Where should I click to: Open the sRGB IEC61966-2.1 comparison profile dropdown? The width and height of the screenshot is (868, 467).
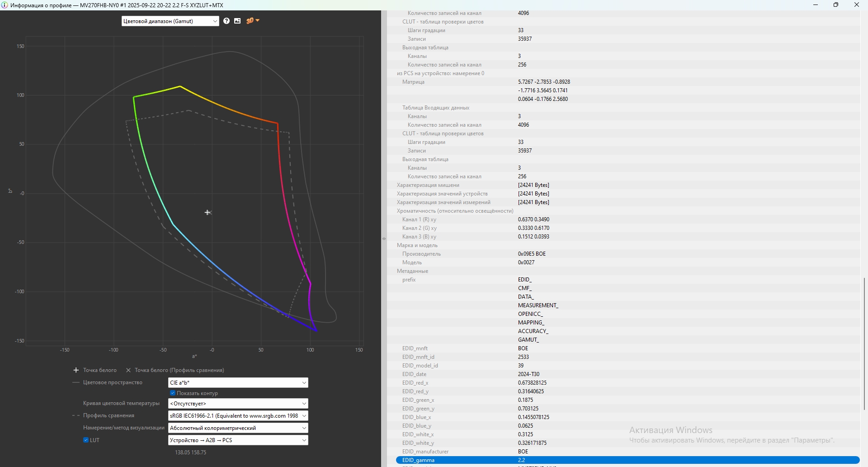pos(238,415)
